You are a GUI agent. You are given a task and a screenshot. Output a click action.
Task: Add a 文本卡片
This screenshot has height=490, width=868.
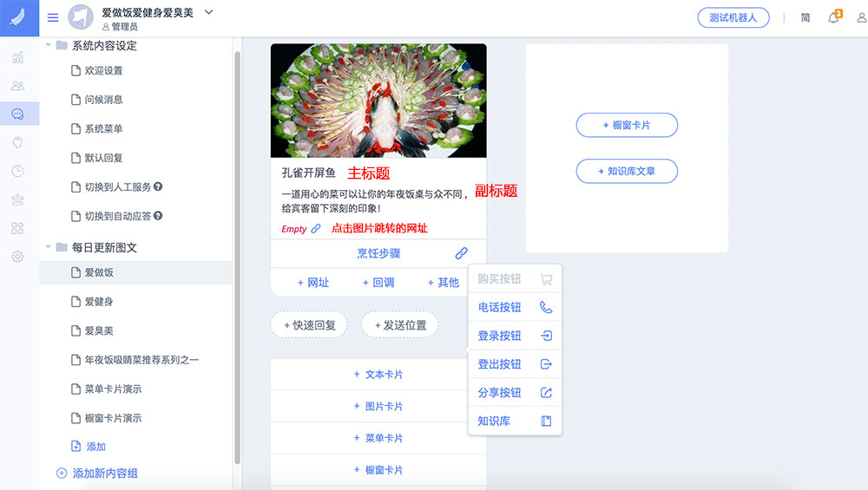378,375
